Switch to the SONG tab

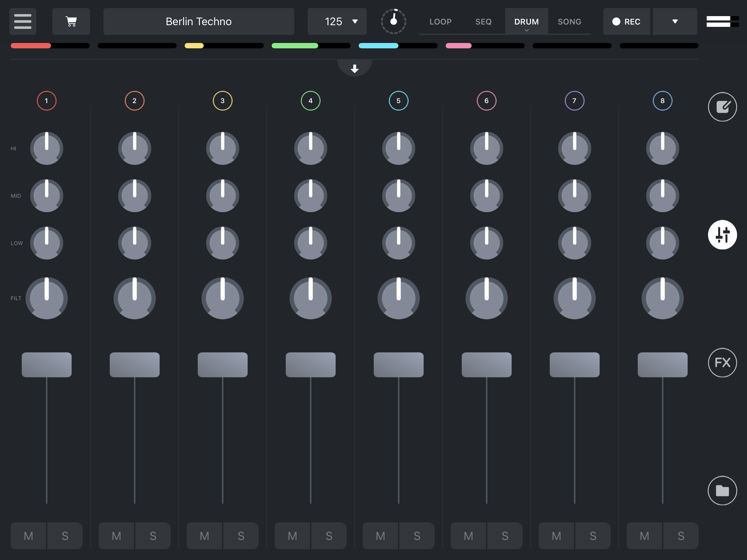pos(569,21)
